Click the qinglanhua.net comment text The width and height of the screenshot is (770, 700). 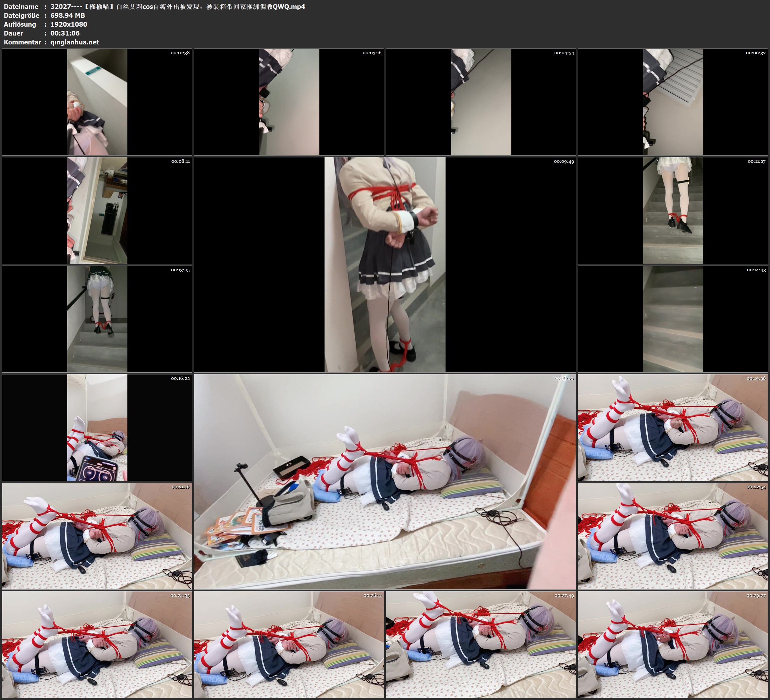[75, 42]
